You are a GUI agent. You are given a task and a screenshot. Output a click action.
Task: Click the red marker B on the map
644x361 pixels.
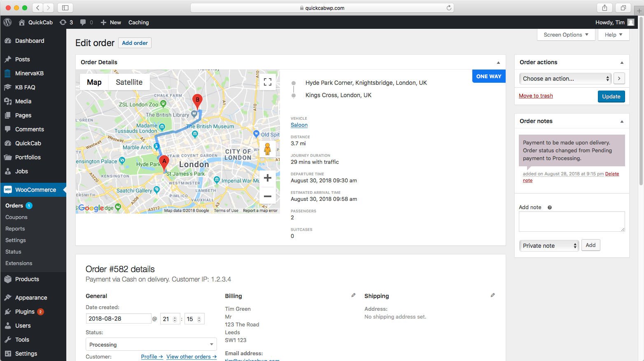(197, 102)
